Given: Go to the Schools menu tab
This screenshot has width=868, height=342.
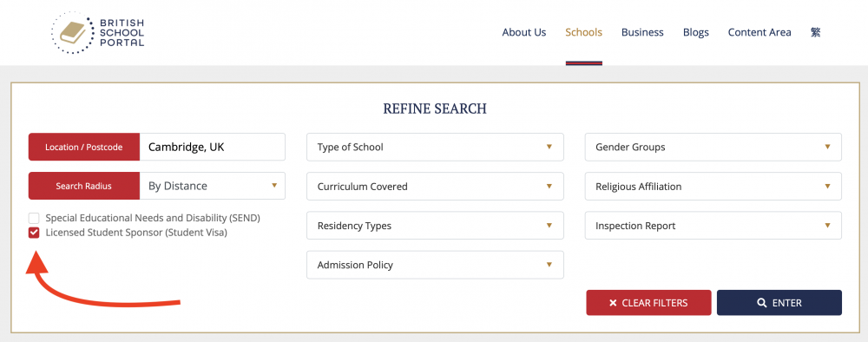Looking at the screenshot, I should click(x=583, y=32).
